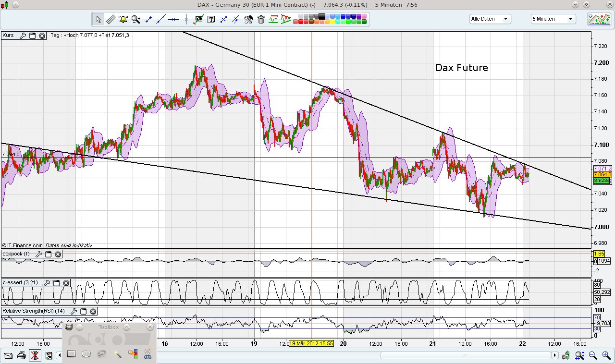Select the horizontal line tool
This screenshot has height=364, width=615.
[173, 20]
